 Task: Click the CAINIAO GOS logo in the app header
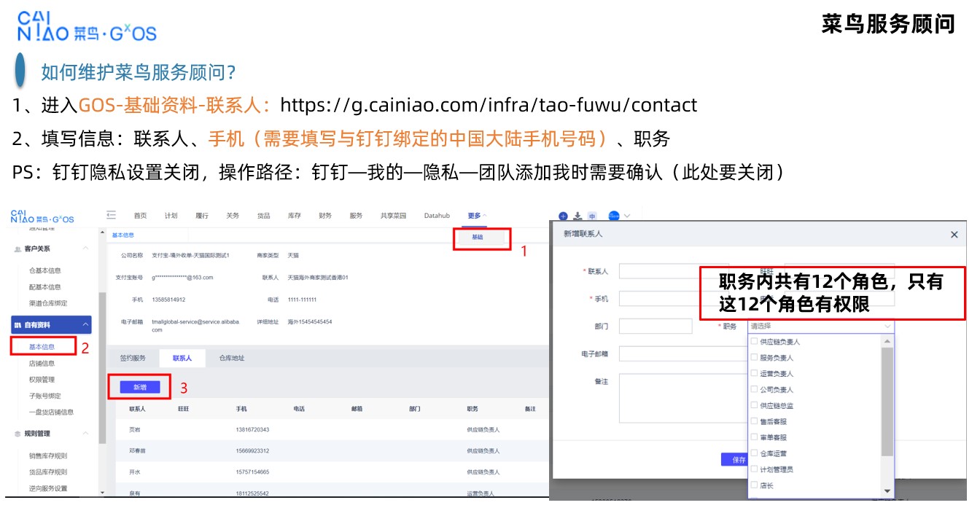(x=42, y=216)
